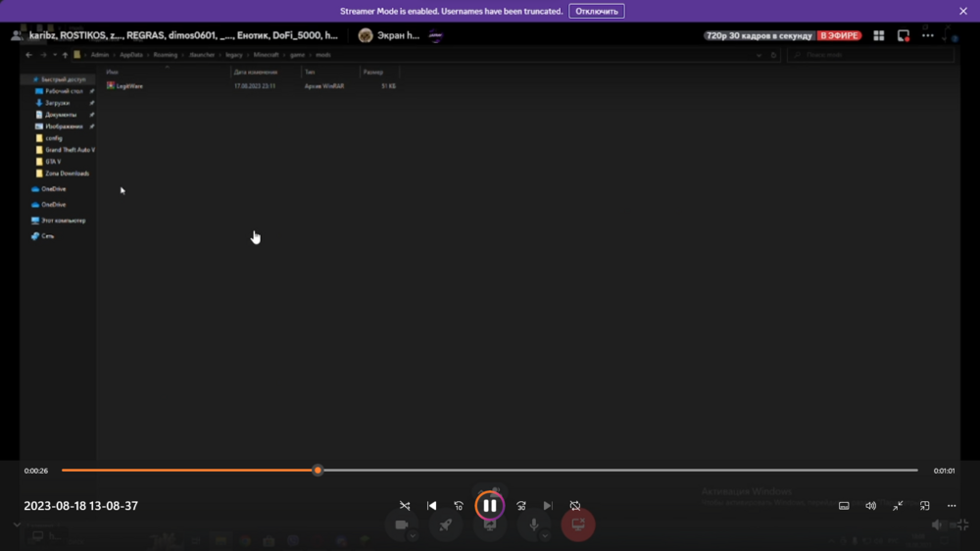Dismiss the Streamer Mode banner
980x551 pixels.
(x=963, y=11)
